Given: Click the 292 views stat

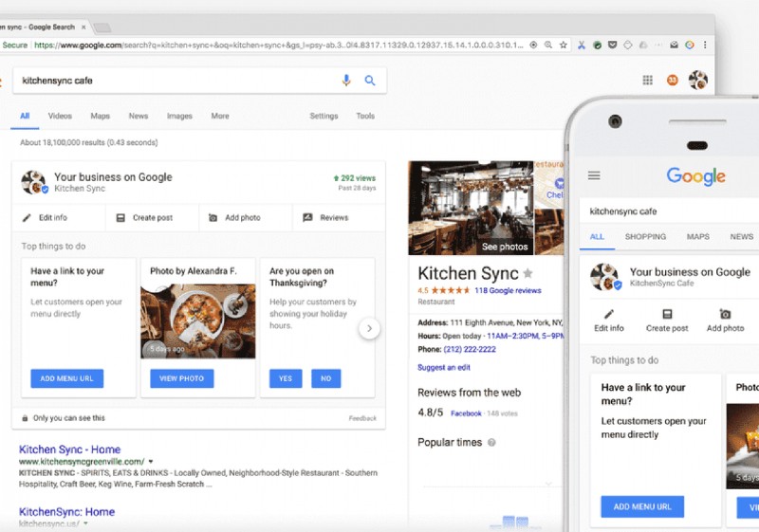Looking at the screenshot, I should (355, 178).
